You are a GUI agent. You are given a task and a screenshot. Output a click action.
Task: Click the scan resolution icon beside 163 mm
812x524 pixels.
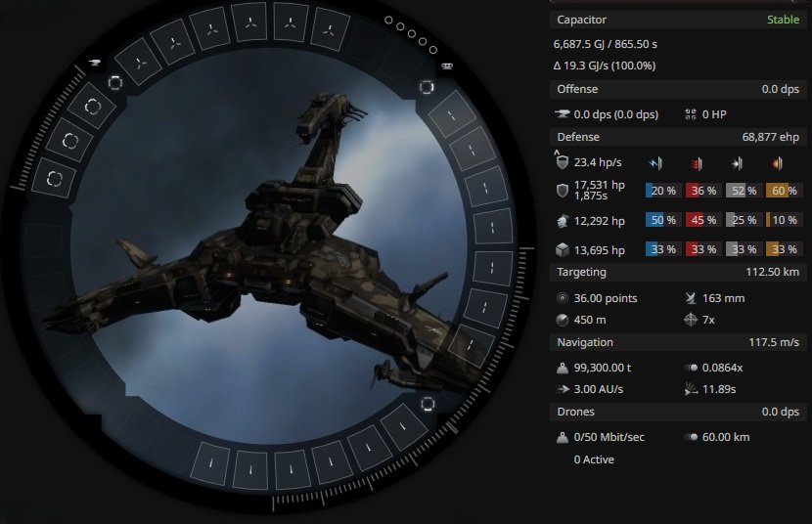691,298
